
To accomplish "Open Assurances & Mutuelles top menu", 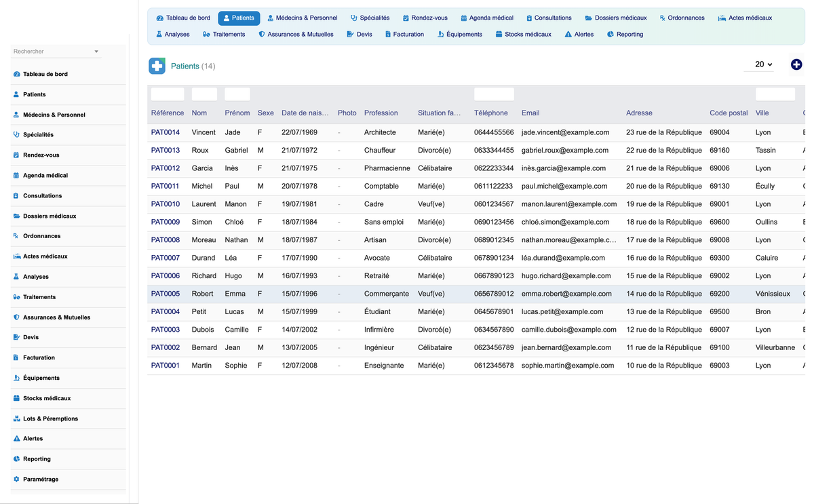I will (296, 34).
